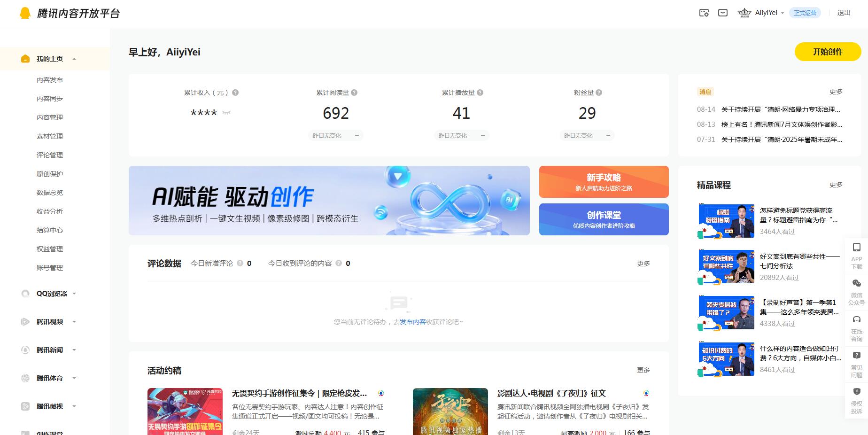Click the help icon next to 累计收入
The height and width of the screenshot is (435, 868).
(x=235, y=93)
